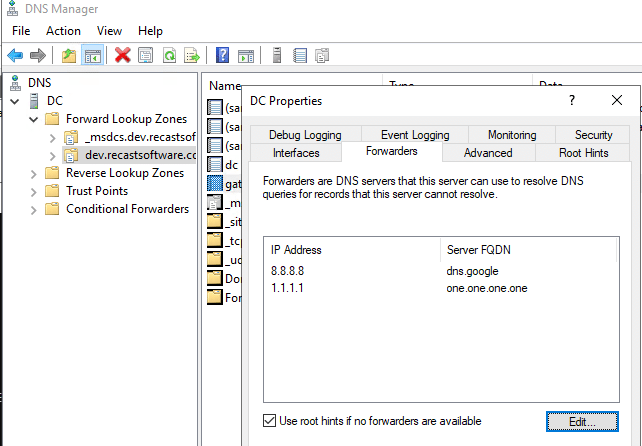Screen dimensions: 642x446
Task: Expand the Reverse Lookup Zones node
Action: [33, 173]
